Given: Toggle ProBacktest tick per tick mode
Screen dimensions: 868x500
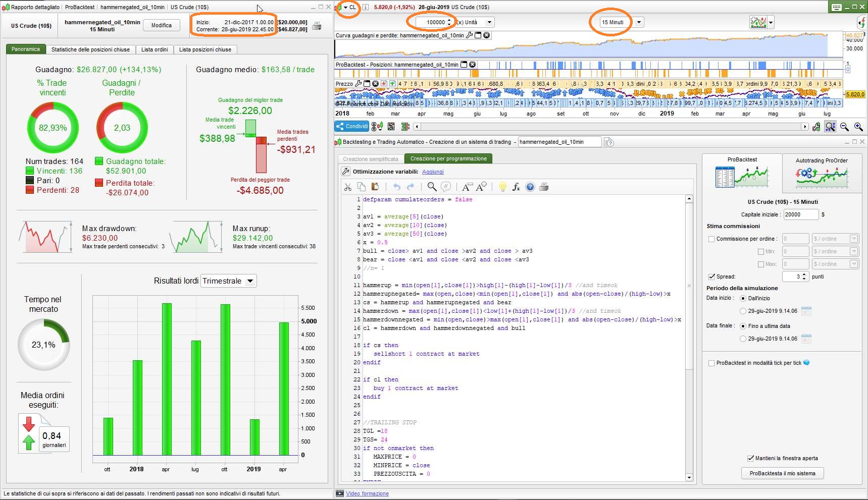Looking at the screenshot, I should click(x=711, y=363).
